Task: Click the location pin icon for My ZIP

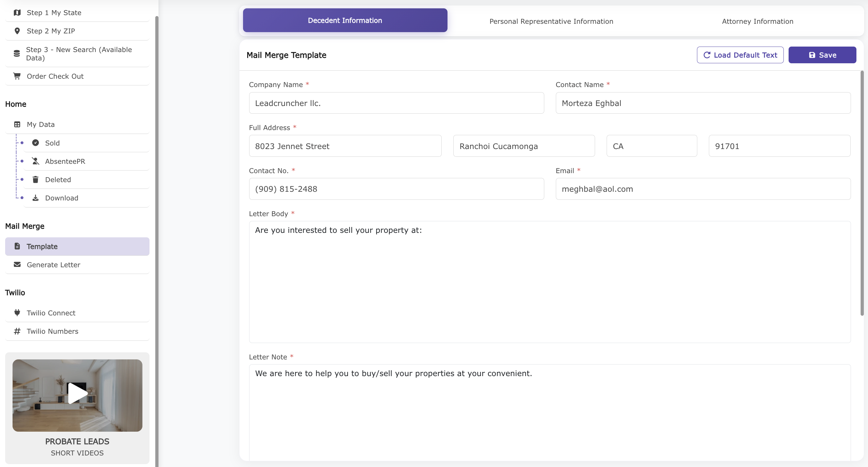Action: tap(17, 31)
